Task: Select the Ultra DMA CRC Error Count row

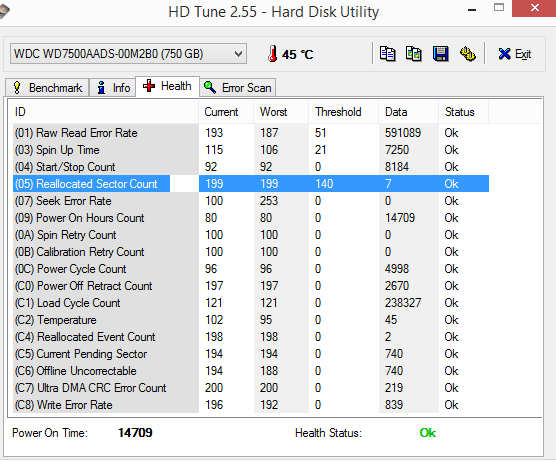Action: tap(251, 388)
